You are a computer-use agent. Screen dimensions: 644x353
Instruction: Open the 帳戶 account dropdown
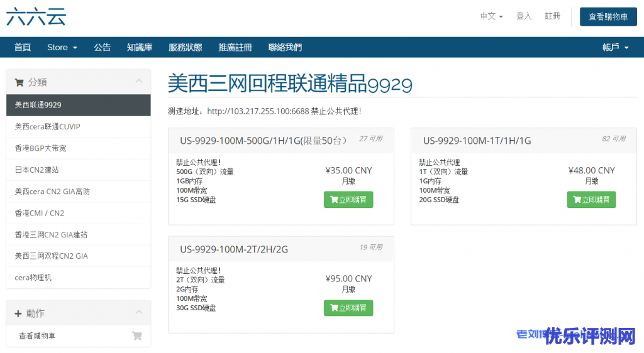(x=615, y=47)
